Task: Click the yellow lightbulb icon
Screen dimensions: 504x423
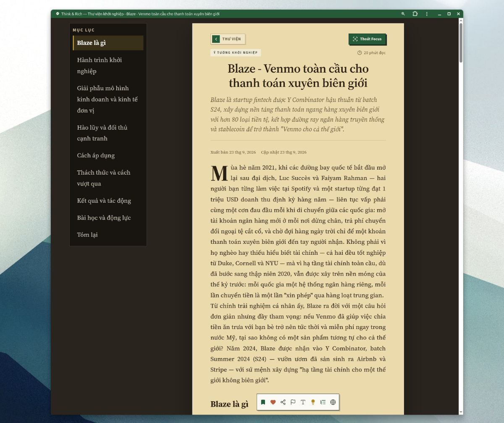Action: click(313, 402)
